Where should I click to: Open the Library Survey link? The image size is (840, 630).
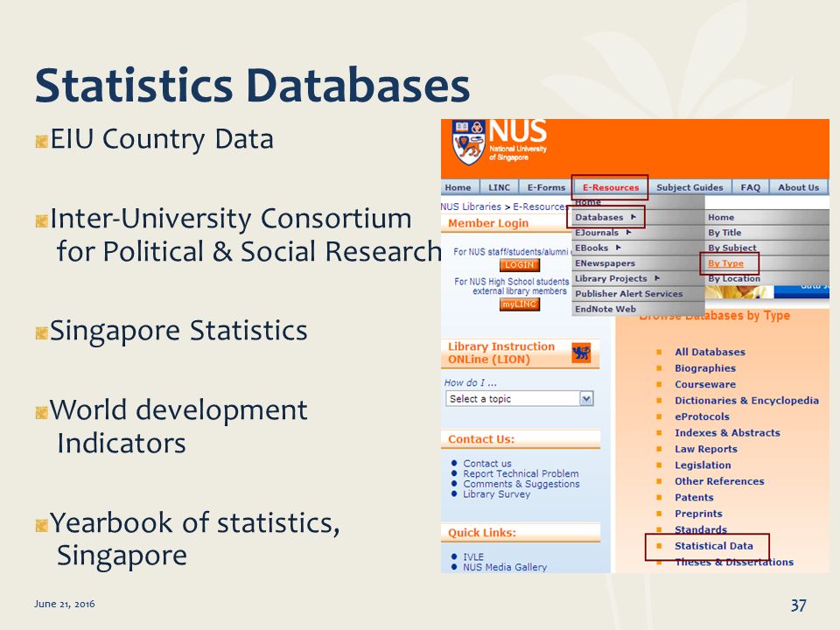pos(497,493)
